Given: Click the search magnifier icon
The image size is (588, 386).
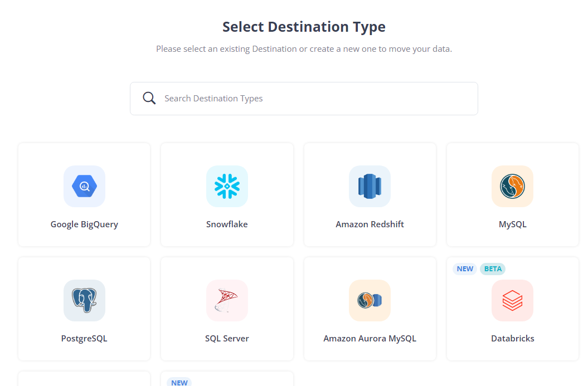Looking at the screenshot, I should [x=149, y=97].
